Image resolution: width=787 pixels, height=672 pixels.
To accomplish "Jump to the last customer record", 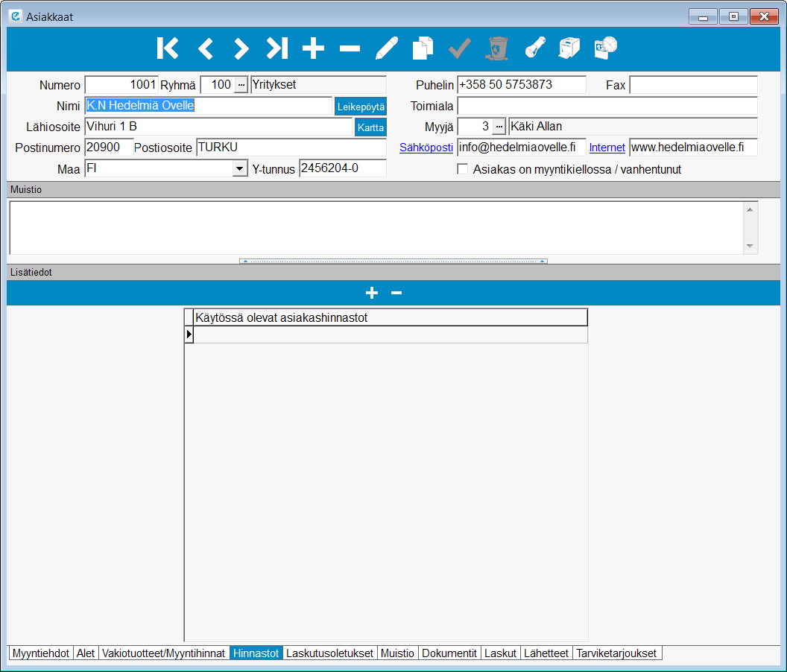I will pyautogui.click(x=277, y=48).
